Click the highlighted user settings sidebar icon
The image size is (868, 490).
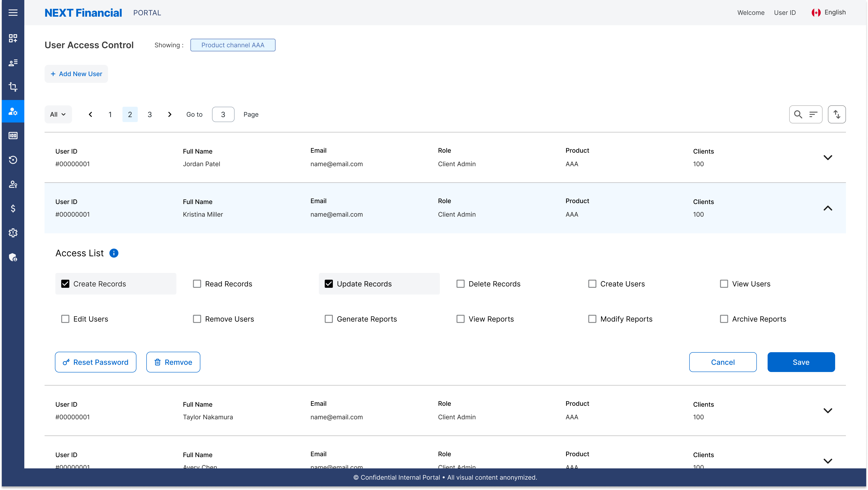(x=13, y=111)
